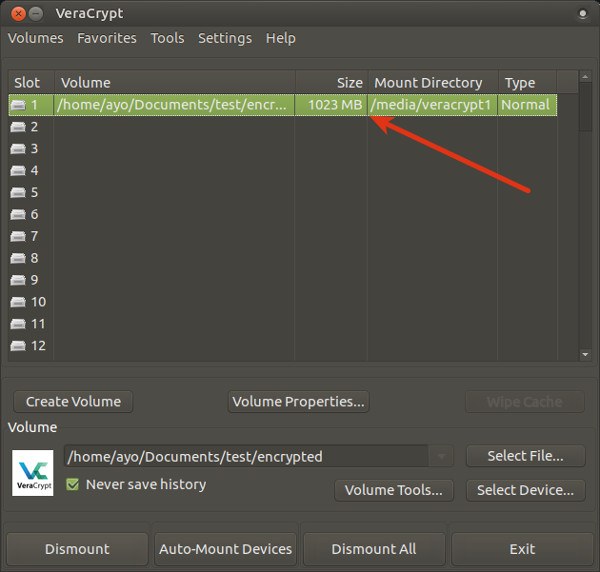Pick the drive icon in slot 9
600x572 pixels.
[x=18, y=280]
